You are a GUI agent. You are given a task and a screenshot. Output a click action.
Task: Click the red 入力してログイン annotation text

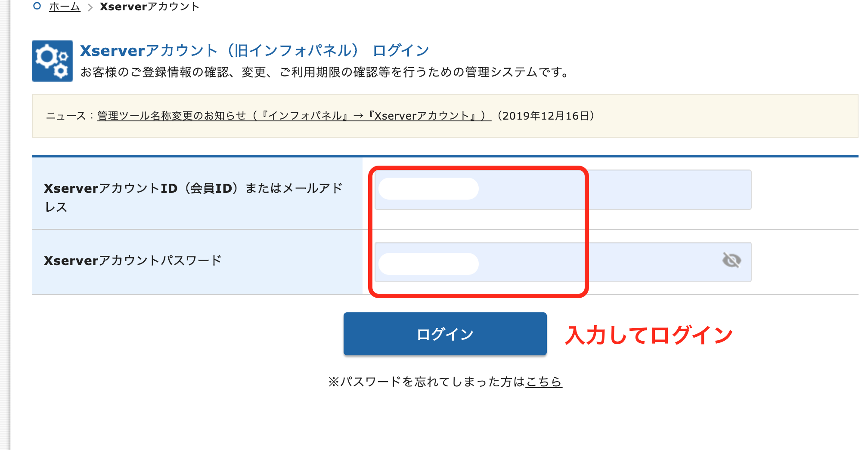click(x=648, y=335)
